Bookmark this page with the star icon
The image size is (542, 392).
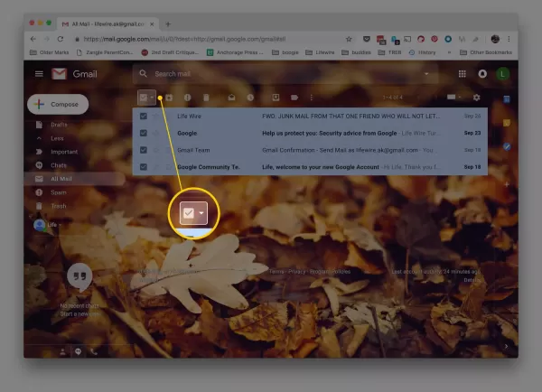click(349, 39)
